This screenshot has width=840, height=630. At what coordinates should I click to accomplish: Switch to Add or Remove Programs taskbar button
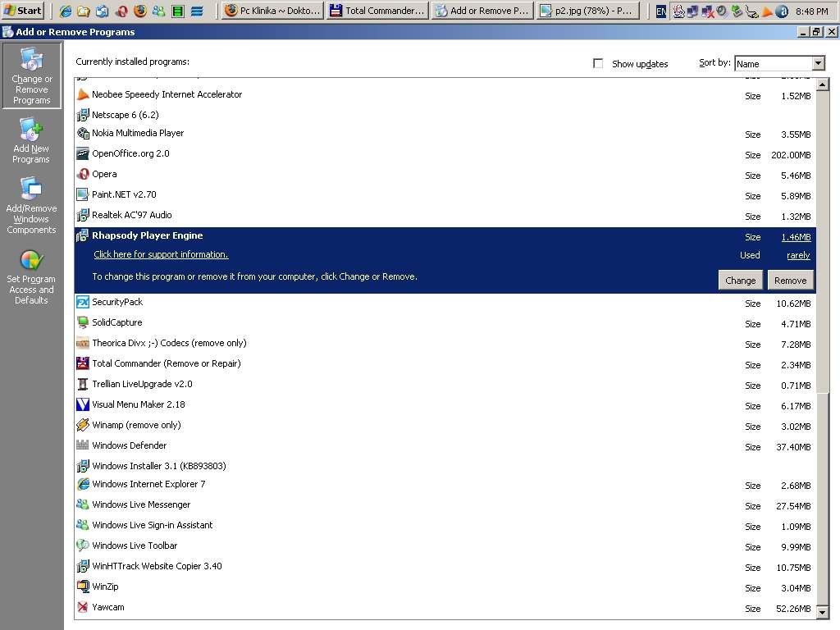pyautogui.click(x=482, y=10)
